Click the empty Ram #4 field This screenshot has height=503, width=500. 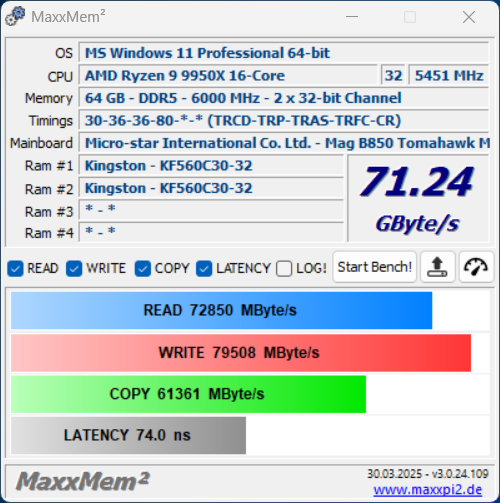[x=211, y=232]
